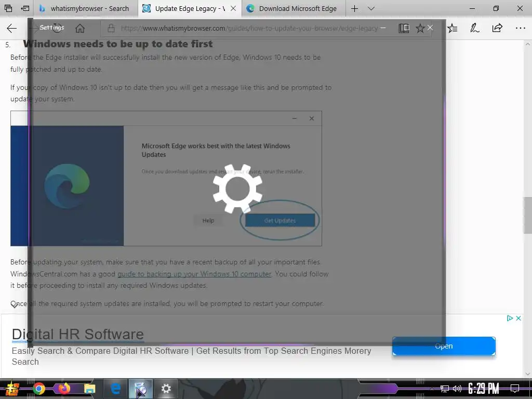Switch to the whatismybrowser - Search tab

86,8
